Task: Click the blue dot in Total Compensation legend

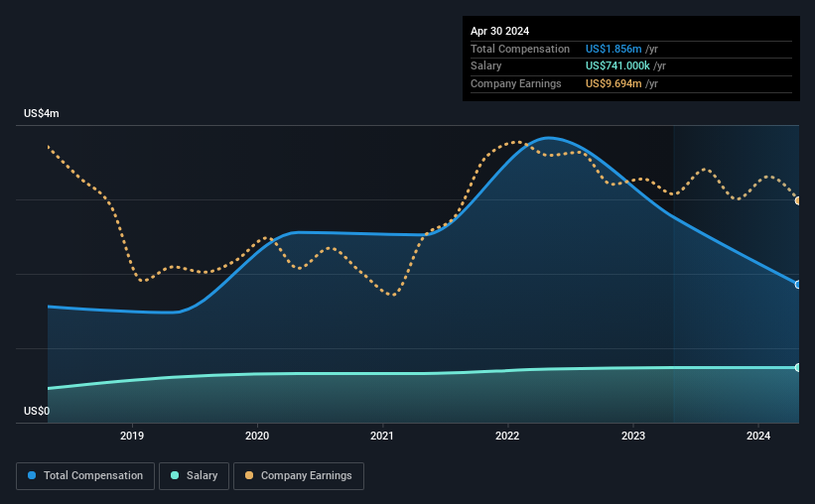Action: click(32, 475)
